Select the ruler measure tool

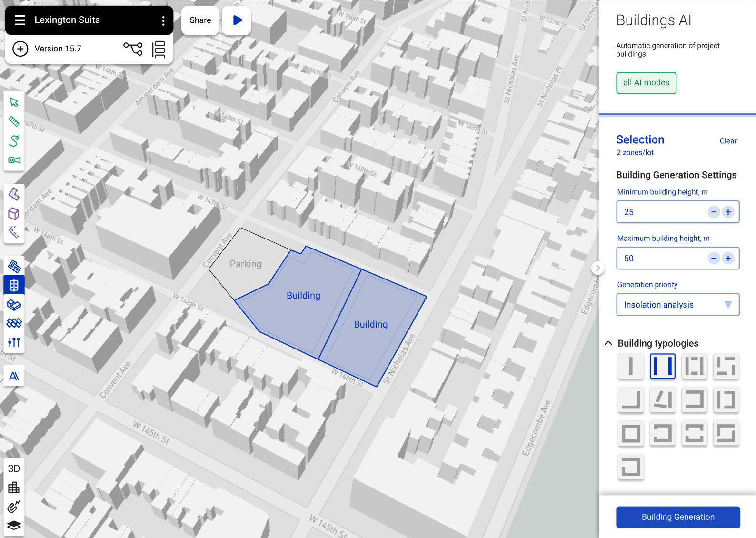pos(14,121)
